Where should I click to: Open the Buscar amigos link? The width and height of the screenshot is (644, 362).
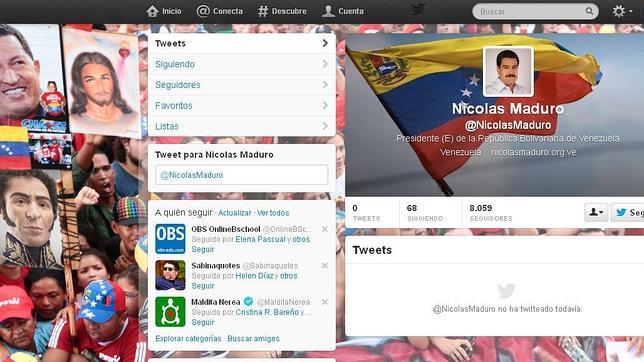click(253, 339)
